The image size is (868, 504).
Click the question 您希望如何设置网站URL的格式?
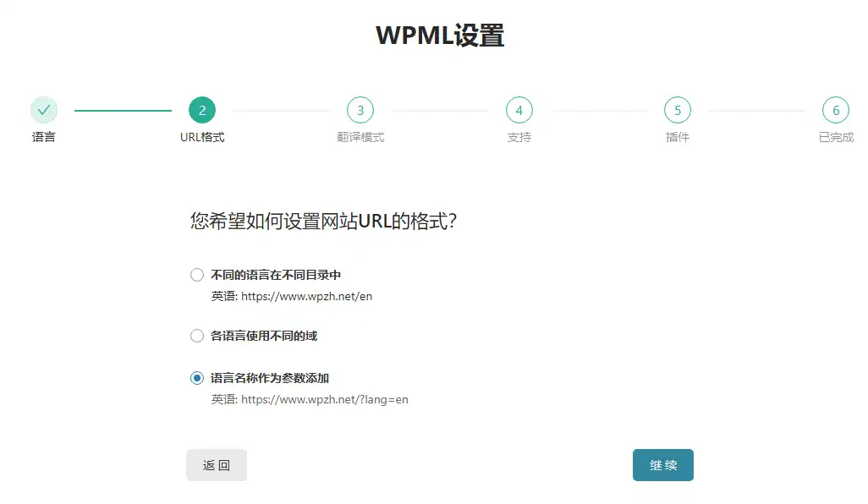click(x=324, y=218)
